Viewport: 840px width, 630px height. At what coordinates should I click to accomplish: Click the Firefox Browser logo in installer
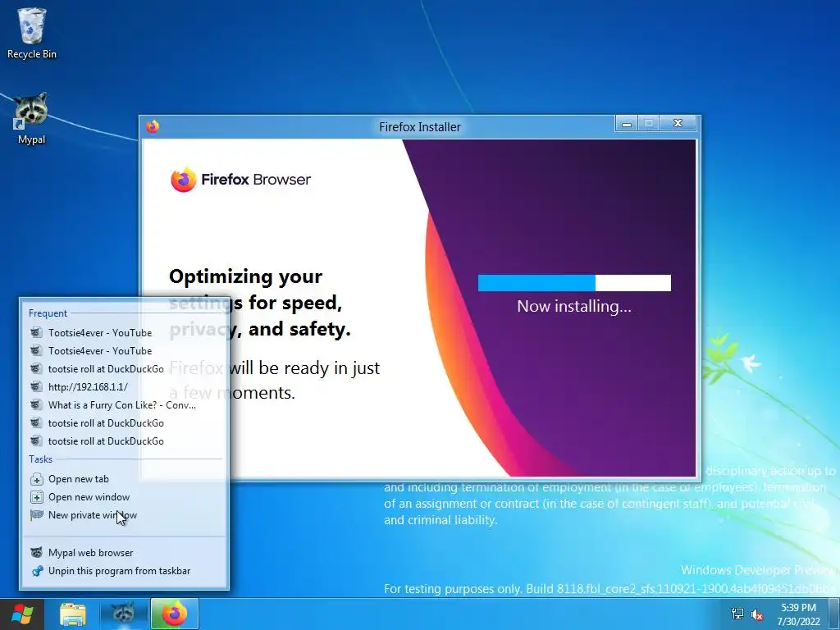click(240, 180)
